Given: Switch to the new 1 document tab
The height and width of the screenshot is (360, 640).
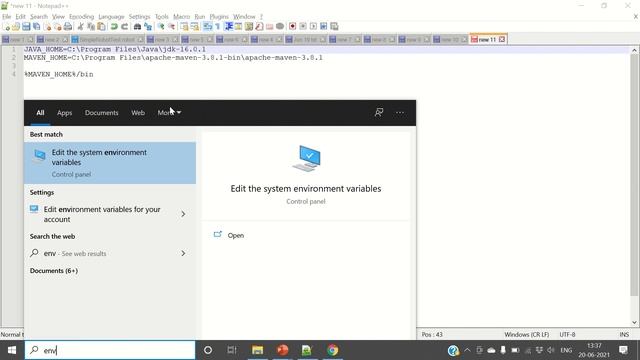Looking at the screenshot, I should [x=17, y=40].
